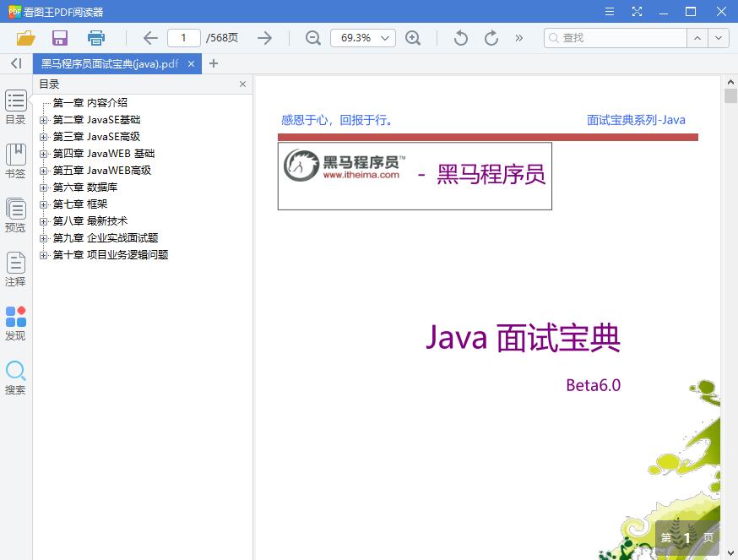Go to previous page with left arrow
Viewport: 738px width, 560px height.
[x=150, y=38]
